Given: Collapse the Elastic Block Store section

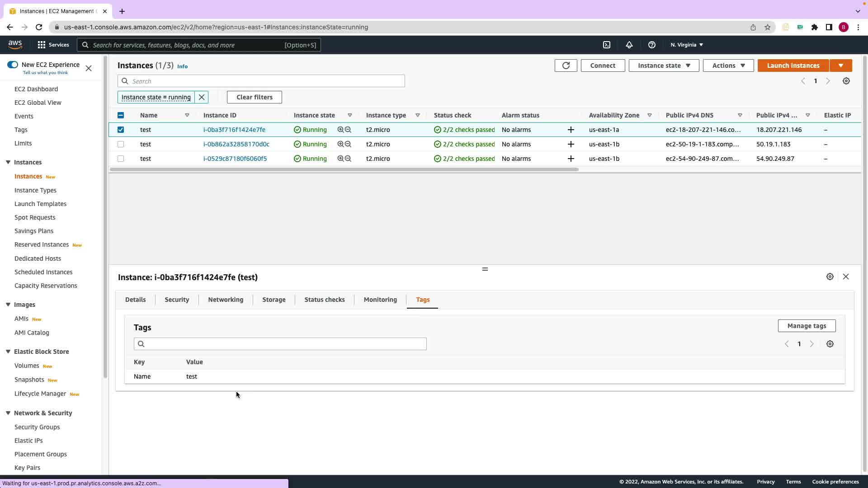Looking at the screenshot, I should click(8, 352).
